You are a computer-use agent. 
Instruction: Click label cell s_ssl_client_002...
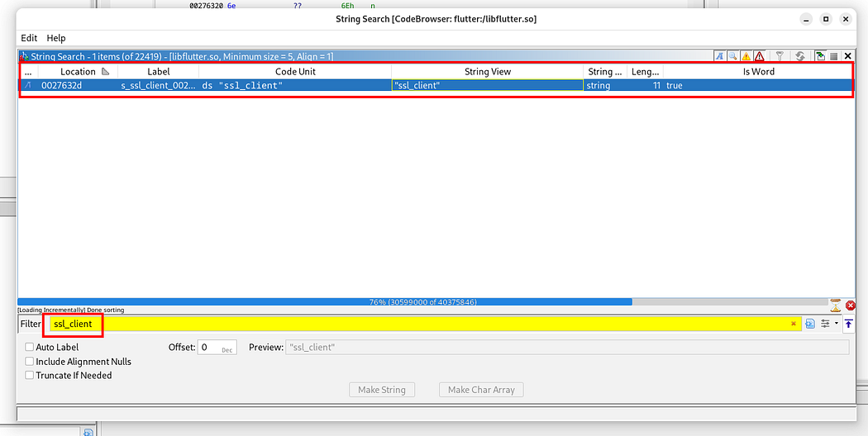click(159, 86)
